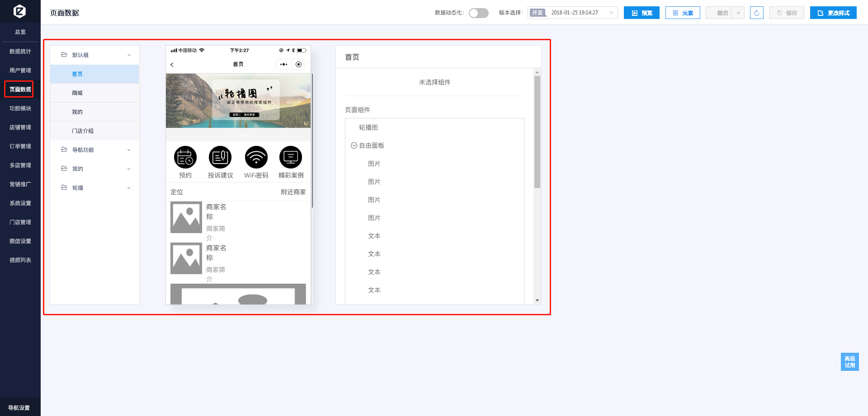Image resolution: width=868 pixels, height=416 pixels.
Task: Toggle the 数据动态化 switch
Action: (x=478, y=13)
